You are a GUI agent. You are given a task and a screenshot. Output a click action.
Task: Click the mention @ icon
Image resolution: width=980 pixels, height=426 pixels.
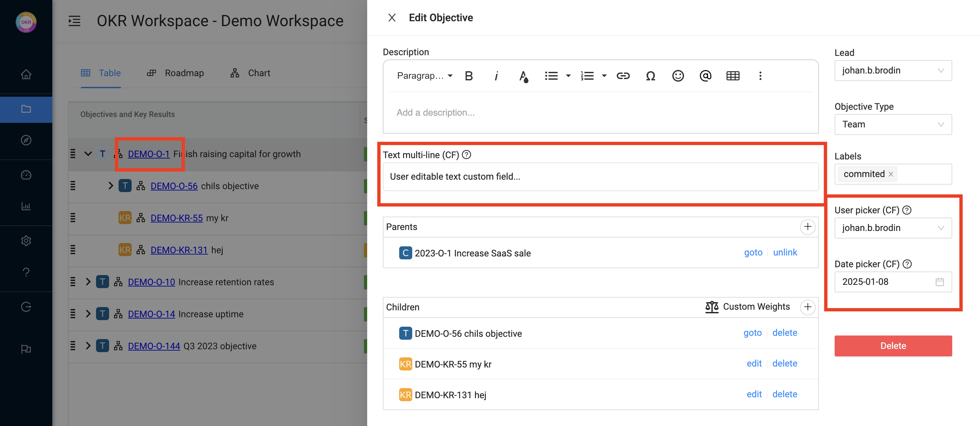705,76
